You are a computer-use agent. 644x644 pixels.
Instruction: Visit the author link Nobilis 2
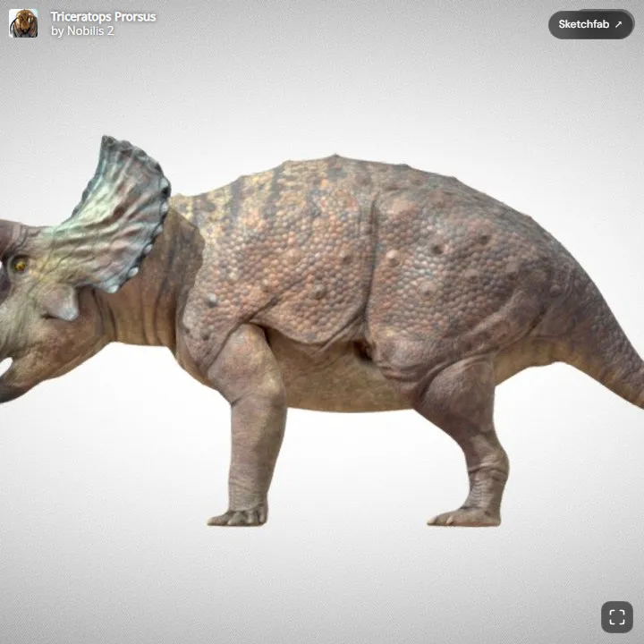(x=90, y=30)
